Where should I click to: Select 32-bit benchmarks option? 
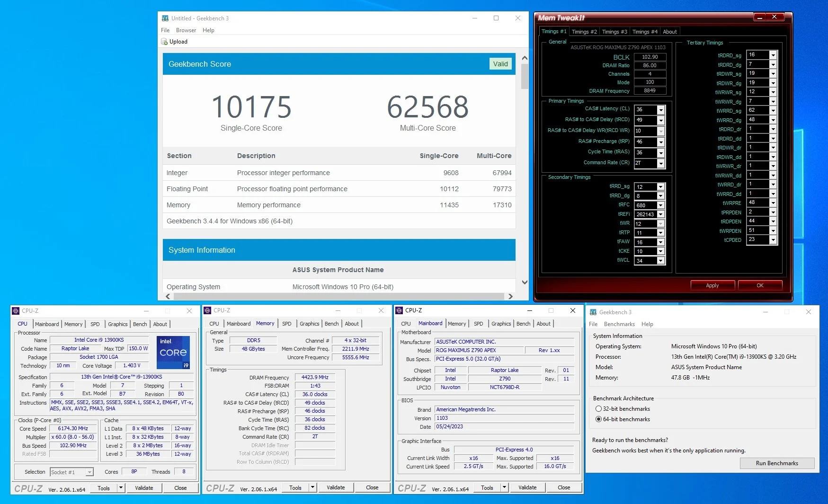[x=599, y=409]
